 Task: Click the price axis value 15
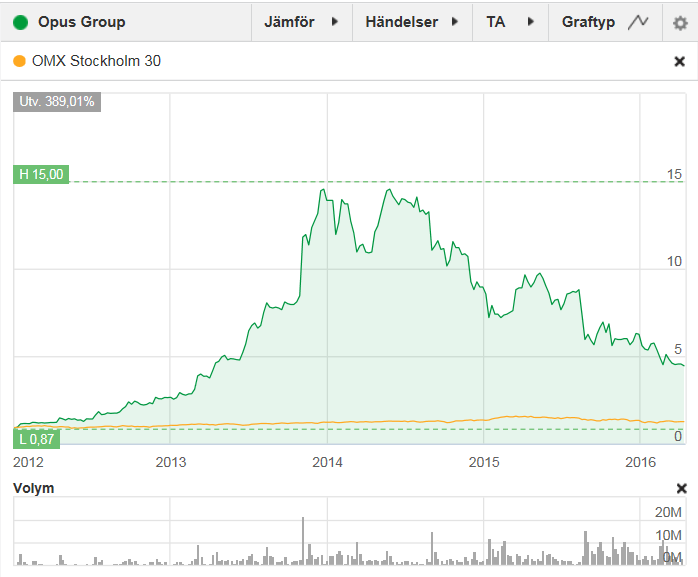point(674,174)
